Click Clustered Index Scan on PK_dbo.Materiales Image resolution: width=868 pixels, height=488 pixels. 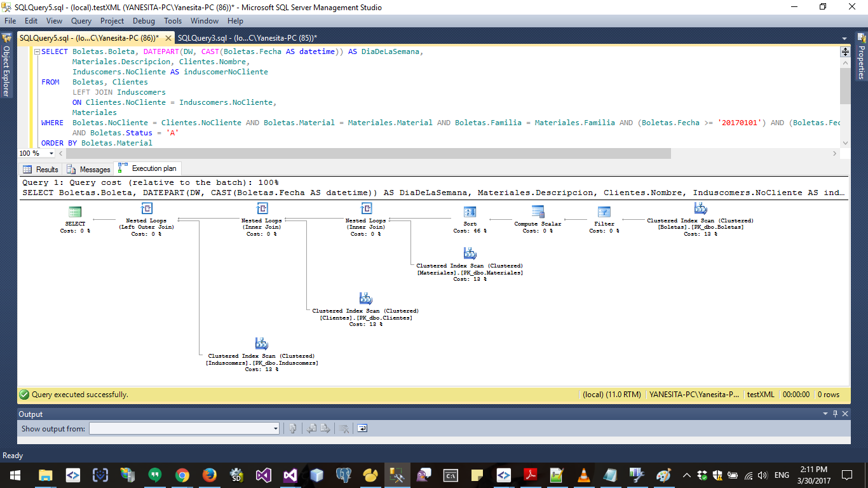pos(470,264)
